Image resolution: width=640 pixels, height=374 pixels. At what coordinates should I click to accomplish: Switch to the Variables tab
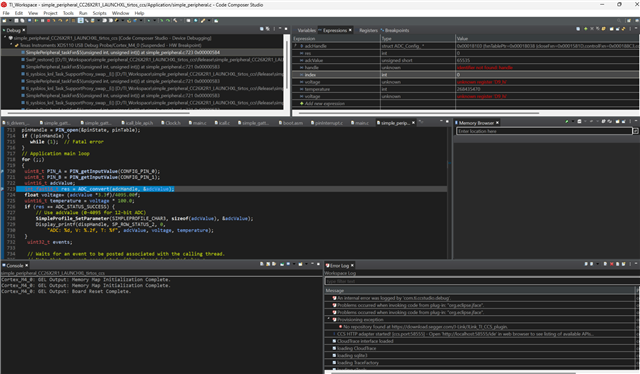click(x=306, y=30)
